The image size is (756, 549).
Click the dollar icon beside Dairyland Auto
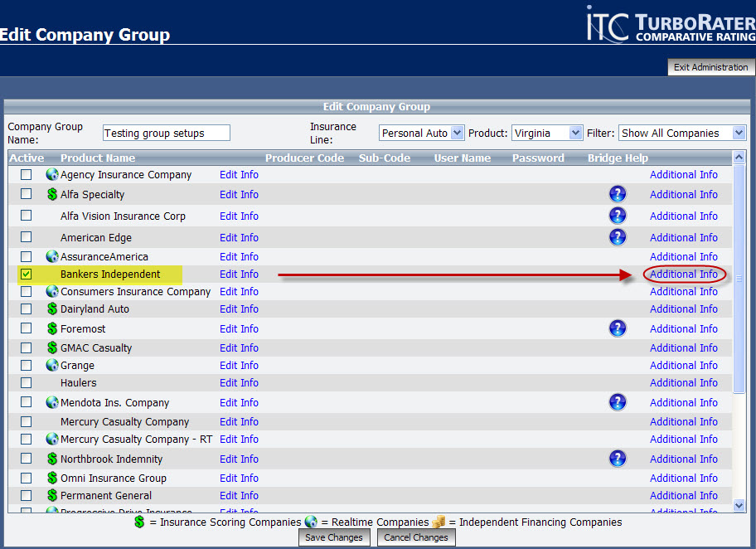click(52, 309)
